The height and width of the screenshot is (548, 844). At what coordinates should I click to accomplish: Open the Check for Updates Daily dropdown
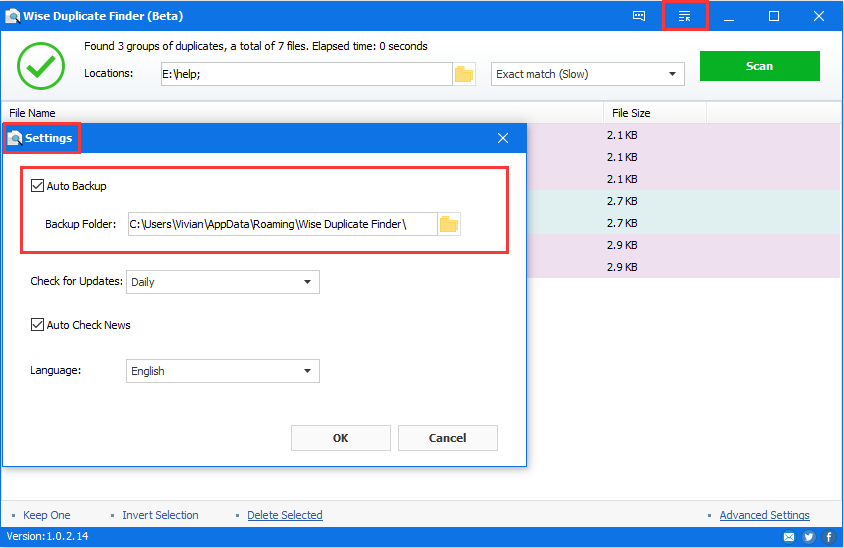(223, 282)
